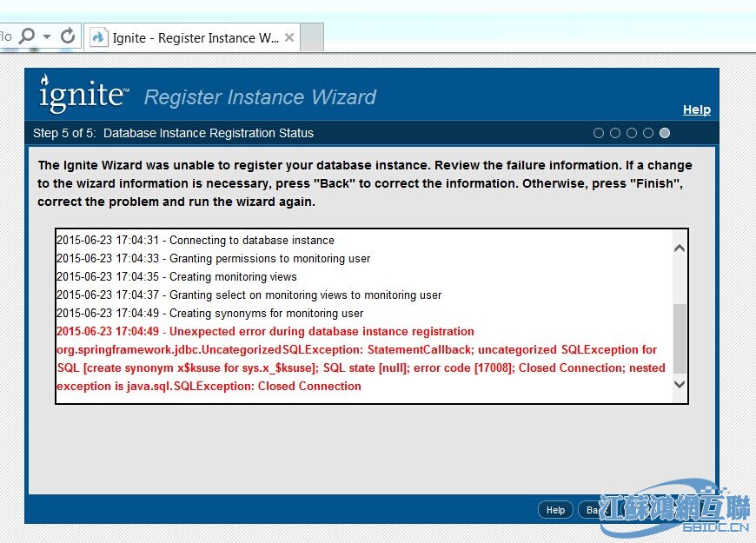Click the log scrollbar up arrow
The image size is (756, 543).
tap(680, 248)
